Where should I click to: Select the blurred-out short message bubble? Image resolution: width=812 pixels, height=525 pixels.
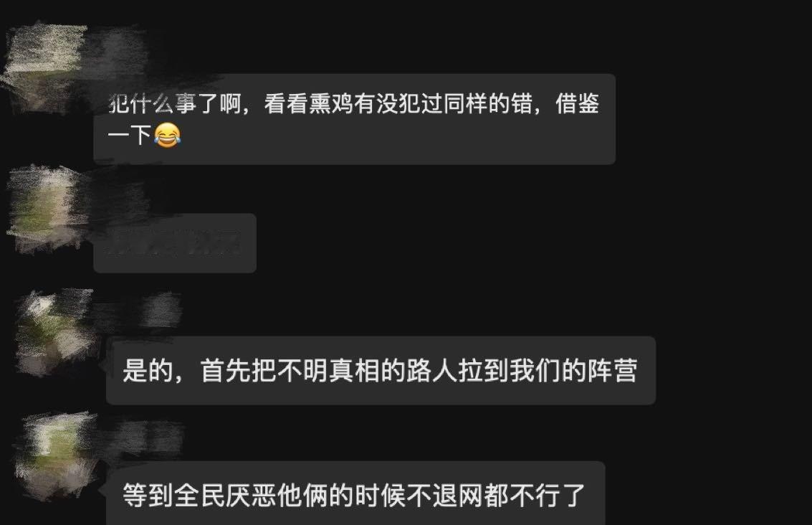(175, 243)
